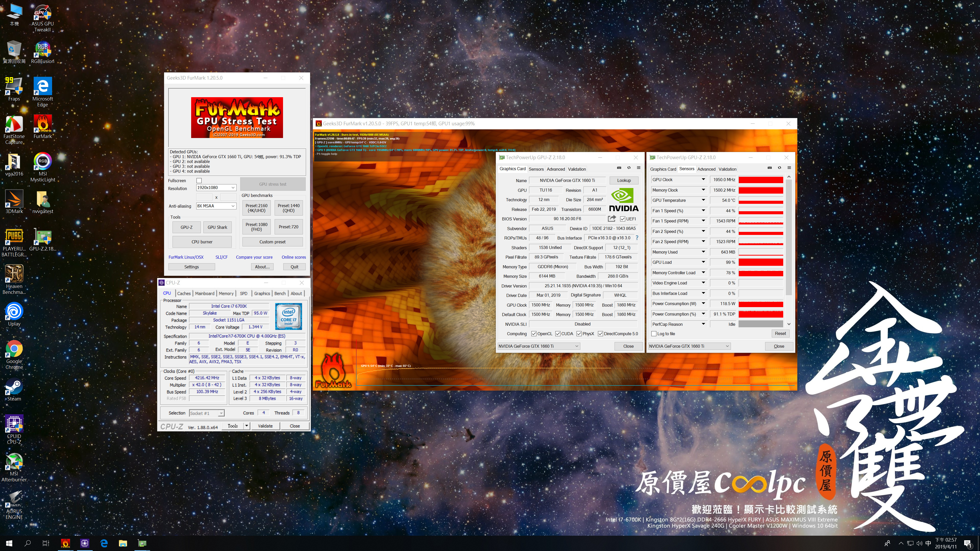Expand GPU Temperature sensor dropdown arrow
The width and height of the screenshot is (980, 551).
click(703, 200)
